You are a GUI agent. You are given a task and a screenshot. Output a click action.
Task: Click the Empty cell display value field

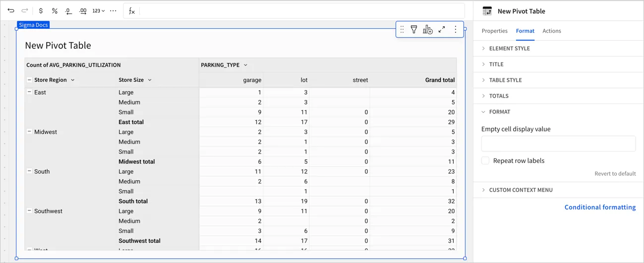pos(559,144)
